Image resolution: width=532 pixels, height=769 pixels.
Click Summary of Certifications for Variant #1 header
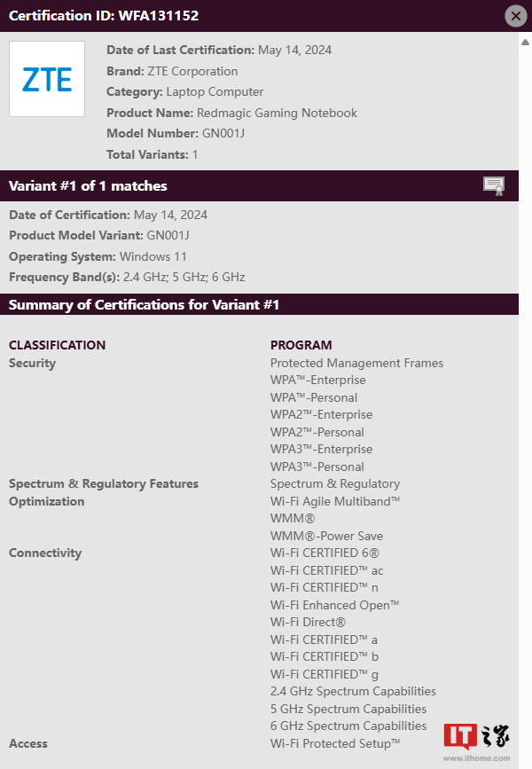tap(145, 304)
